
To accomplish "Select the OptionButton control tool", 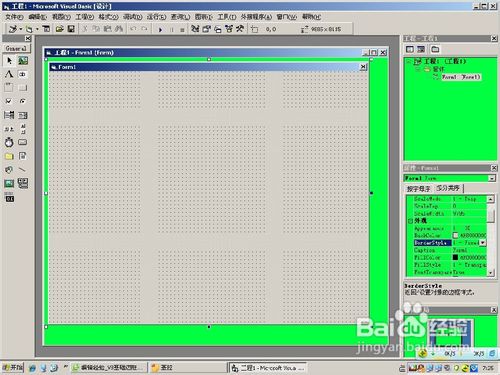I will pos(23,101).
